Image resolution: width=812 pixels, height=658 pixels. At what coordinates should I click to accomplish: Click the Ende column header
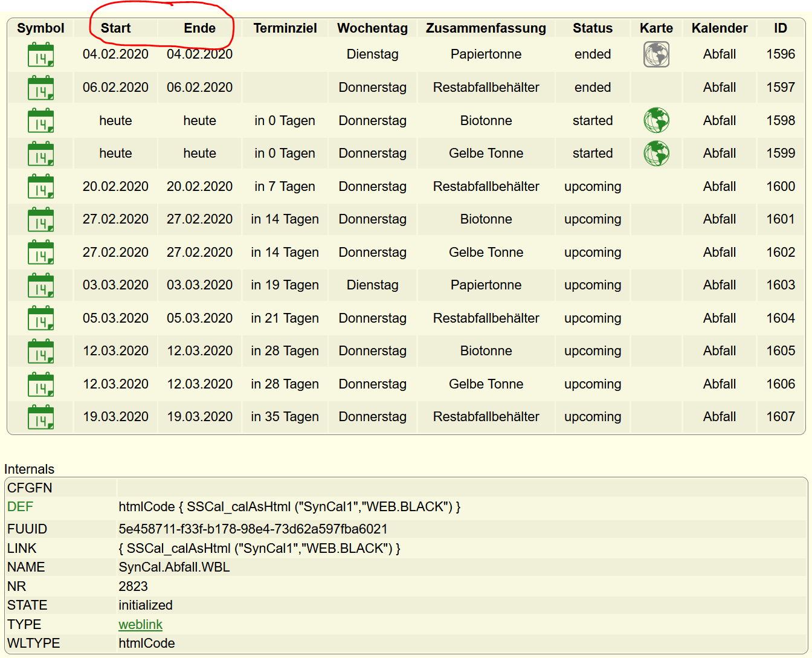click(x=199, y=28)
